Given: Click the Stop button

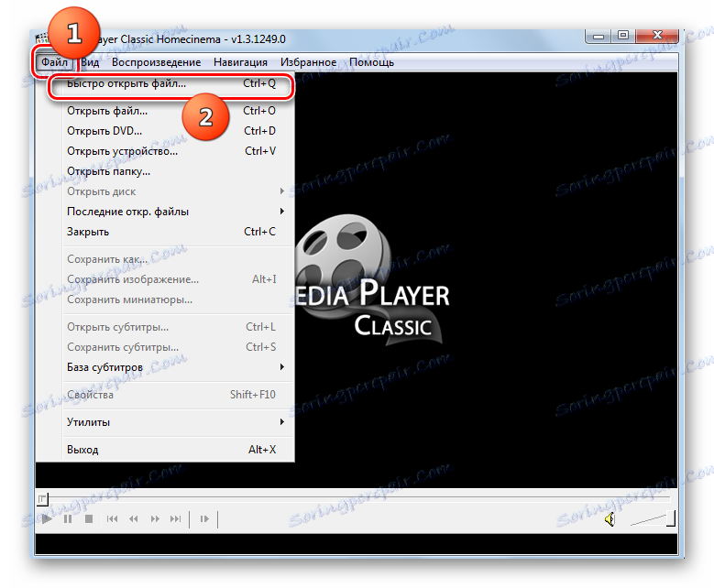Looking at the screenshot, I should 89,518.
